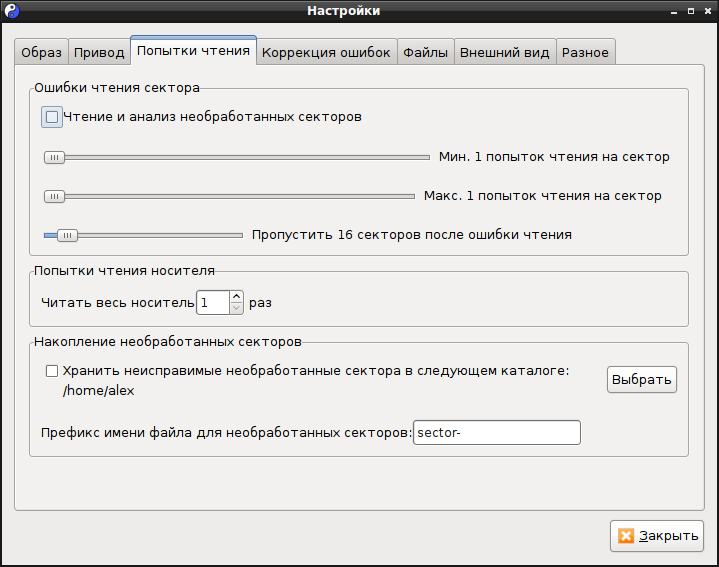Screen dimensions: 719x567
Task: Click the Выбрать directory button
Action: pos(642,380)
